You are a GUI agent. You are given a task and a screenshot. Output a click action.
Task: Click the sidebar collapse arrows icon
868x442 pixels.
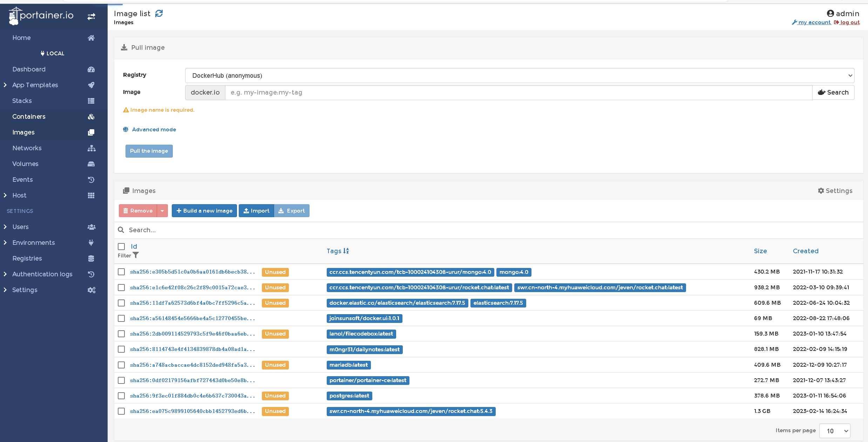[91, 16]
